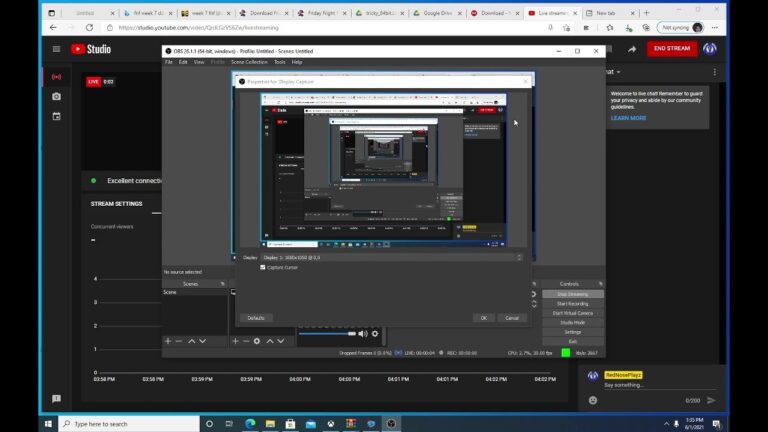Image resolution: width=768 pixels, height=432 pixels.
Task: Toggle the Capture Cursor checkbox
Action: click(x=263, y=267)
